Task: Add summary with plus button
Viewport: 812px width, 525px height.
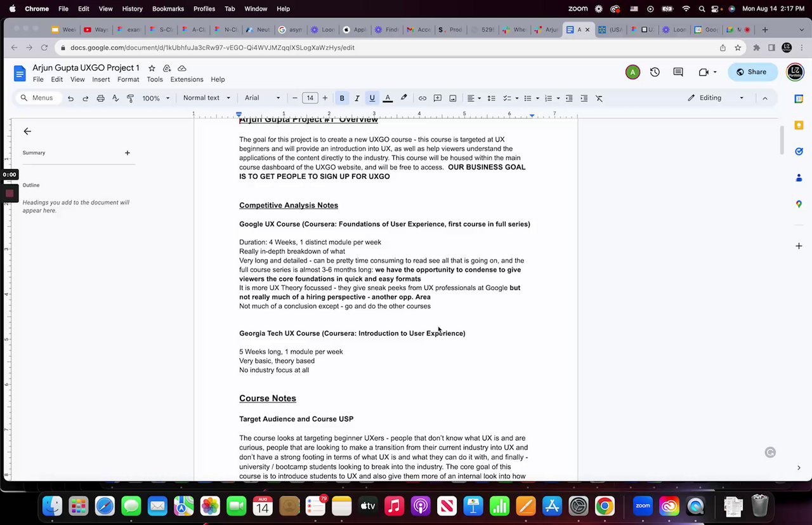Action: pos(128,152)
